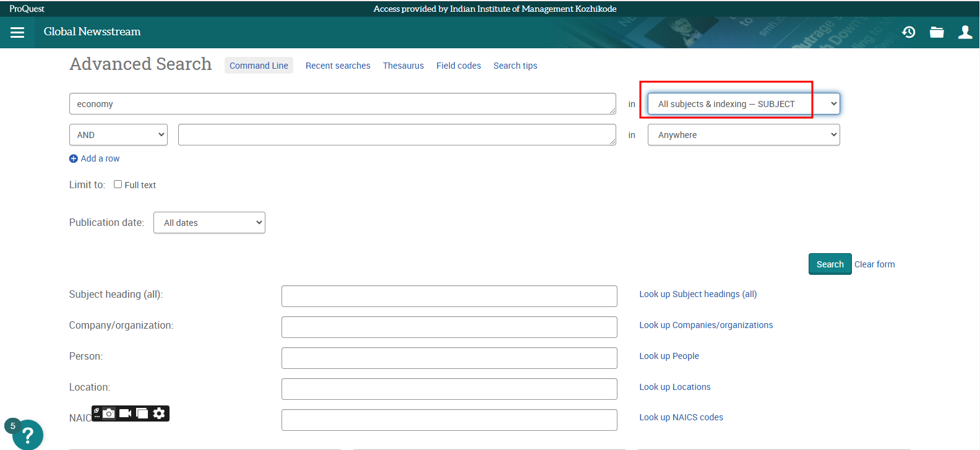Click Look up Companies/organizations link
This screenshot has width=980, height=450.
coord(706,325)
